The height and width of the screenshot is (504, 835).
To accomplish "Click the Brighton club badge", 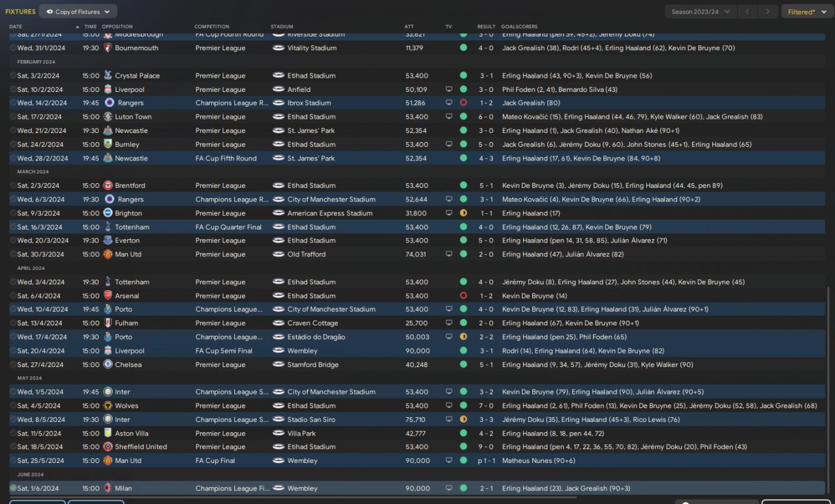I will pos(108,213).
